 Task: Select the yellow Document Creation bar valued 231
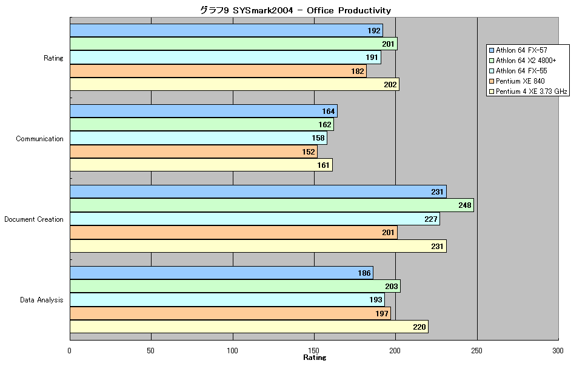point(258,246)
